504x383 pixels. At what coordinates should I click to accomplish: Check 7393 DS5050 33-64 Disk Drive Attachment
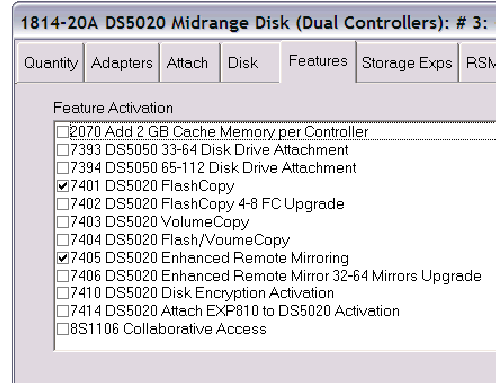coord(63,150)
